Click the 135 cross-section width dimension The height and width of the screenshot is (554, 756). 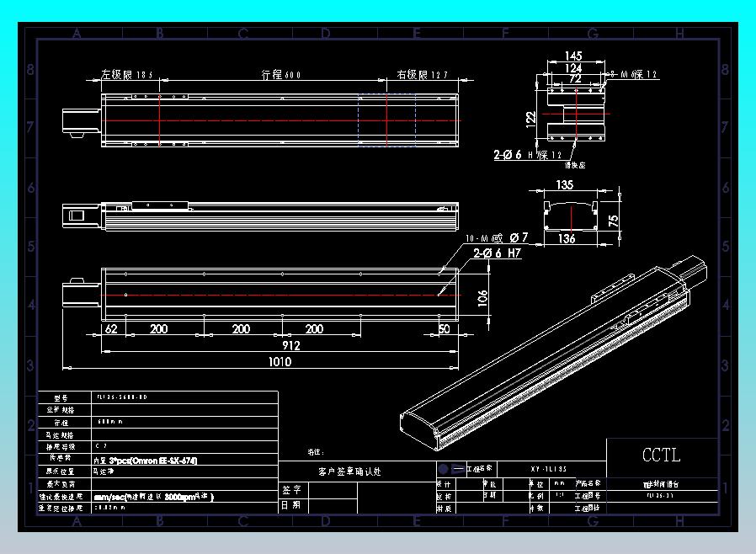(x=565, y=184)
